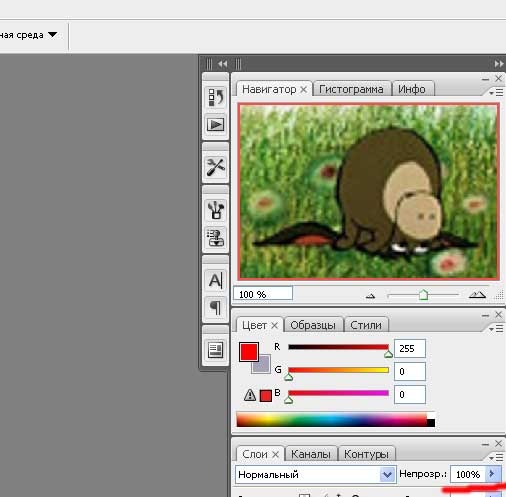The width and height of the screenshot is (506, 497).
Task: Open the Paragraph panel icon
Action: point(216,307)
